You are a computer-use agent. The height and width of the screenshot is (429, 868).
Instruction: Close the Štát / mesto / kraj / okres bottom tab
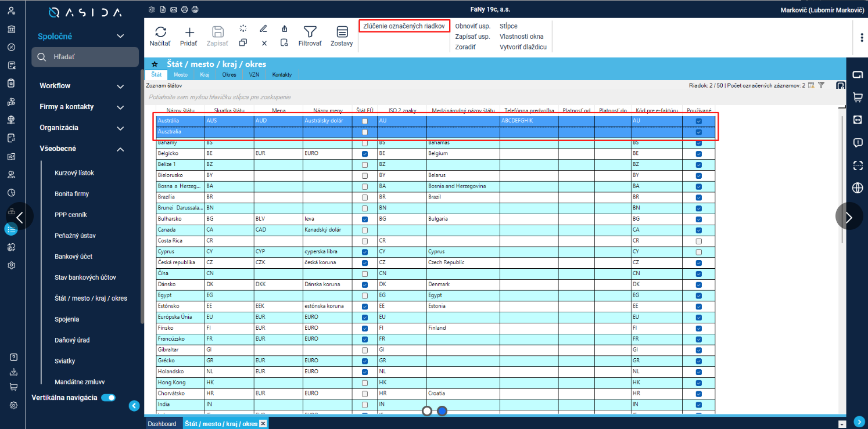click(x=263, y=423)
